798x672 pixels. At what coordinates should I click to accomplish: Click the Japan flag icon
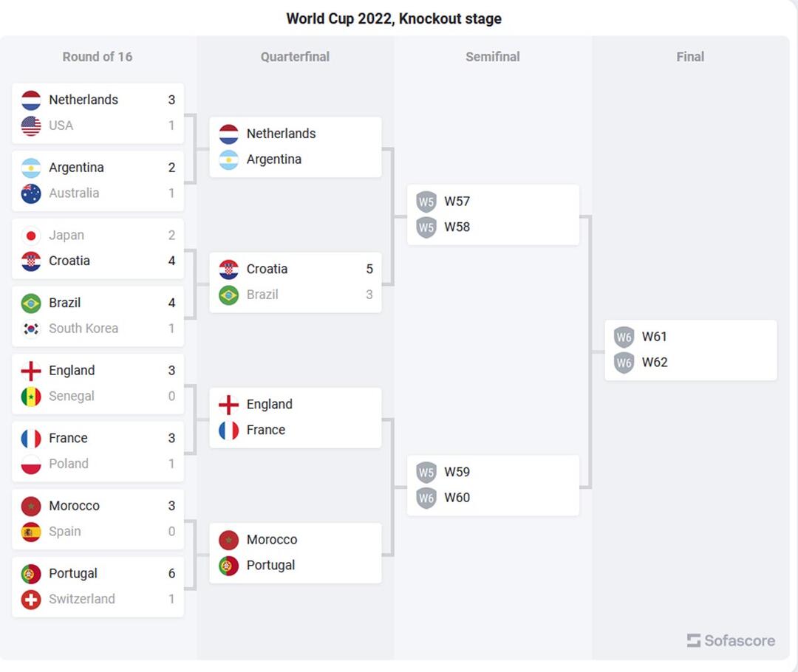[x=31, y=236]
